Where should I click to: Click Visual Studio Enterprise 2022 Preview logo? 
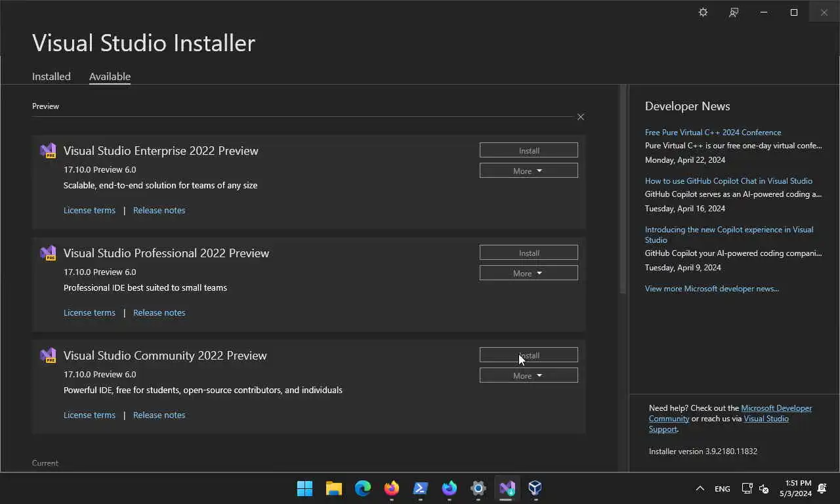48,150
